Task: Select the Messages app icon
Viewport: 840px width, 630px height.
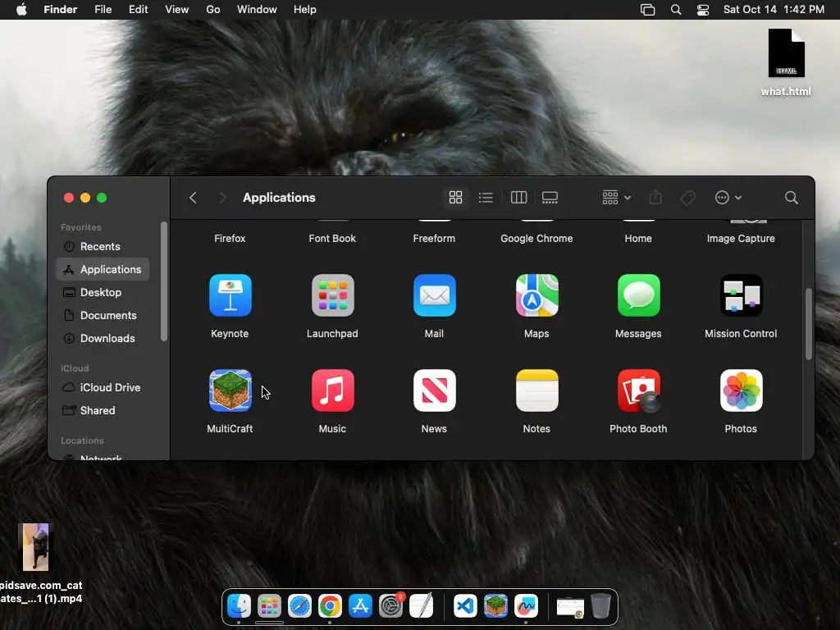Action: coord(638,295)
